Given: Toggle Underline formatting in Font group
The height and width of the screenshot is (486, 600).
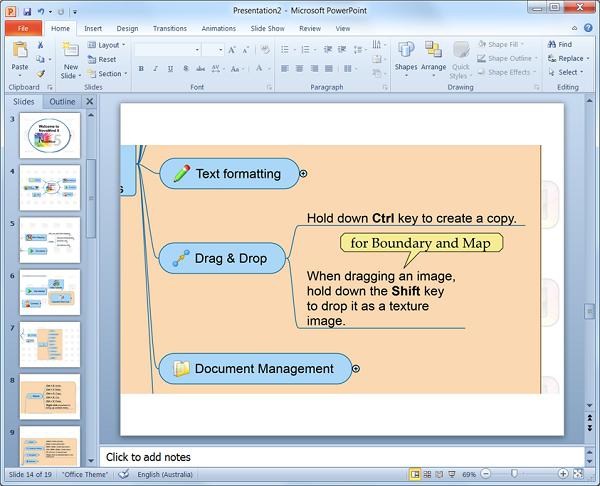Looking at the screenshot, I should pos(170,69).
